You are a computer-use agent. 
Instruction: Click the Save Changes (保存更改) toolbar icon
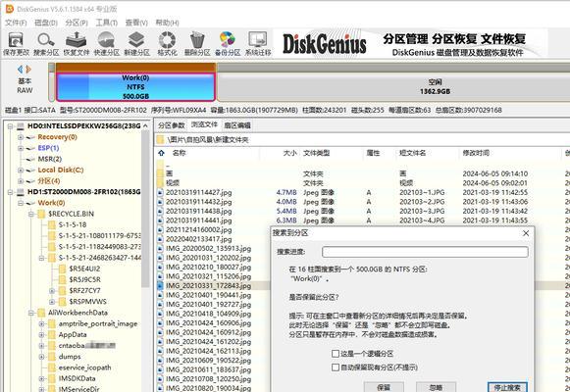(x=16, y=40)
